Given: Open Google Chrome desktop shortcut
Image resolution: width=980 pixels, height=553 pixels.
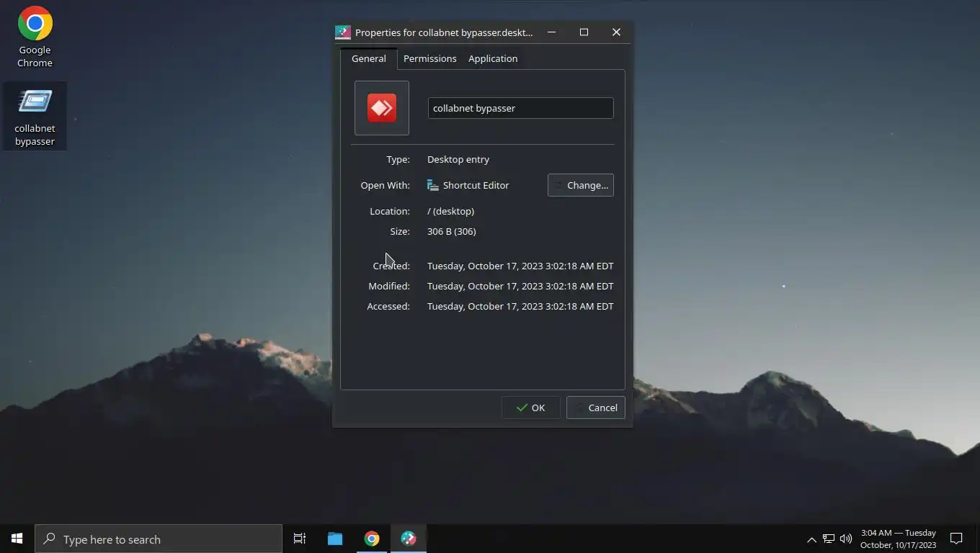Looking at the screenshot, I should [x=35, y=37].
